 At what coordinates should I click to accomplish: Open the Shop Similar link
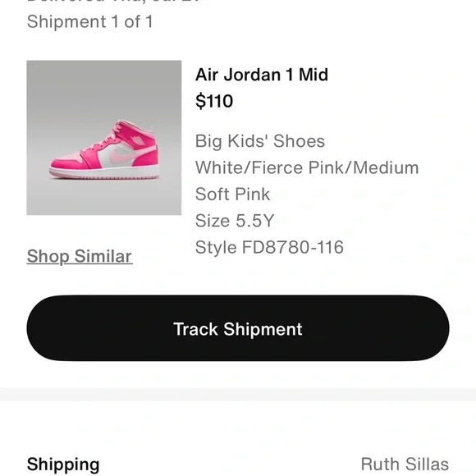pyautogui.click(x=80, y=256)
